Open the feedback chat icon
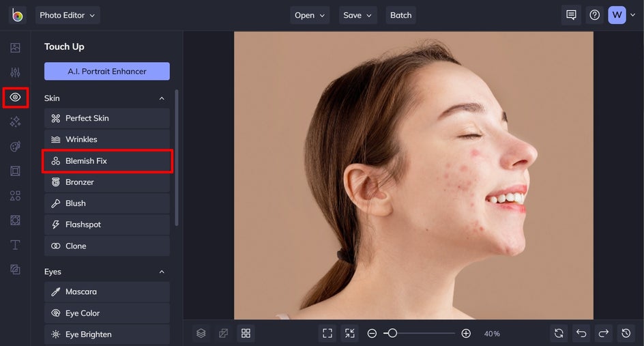Image resolution: width=644 pixels, height=346 pixels. [571, 15]
